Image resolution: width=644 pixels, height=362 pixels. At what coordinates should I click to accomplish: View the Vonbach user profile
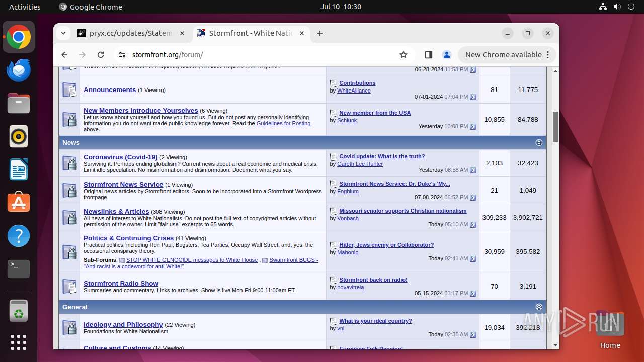click(x=348, y=218)
